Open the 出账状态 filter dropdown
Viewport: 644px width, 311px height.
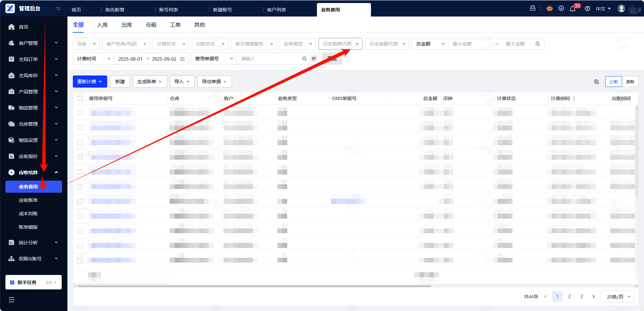point(210,44)
